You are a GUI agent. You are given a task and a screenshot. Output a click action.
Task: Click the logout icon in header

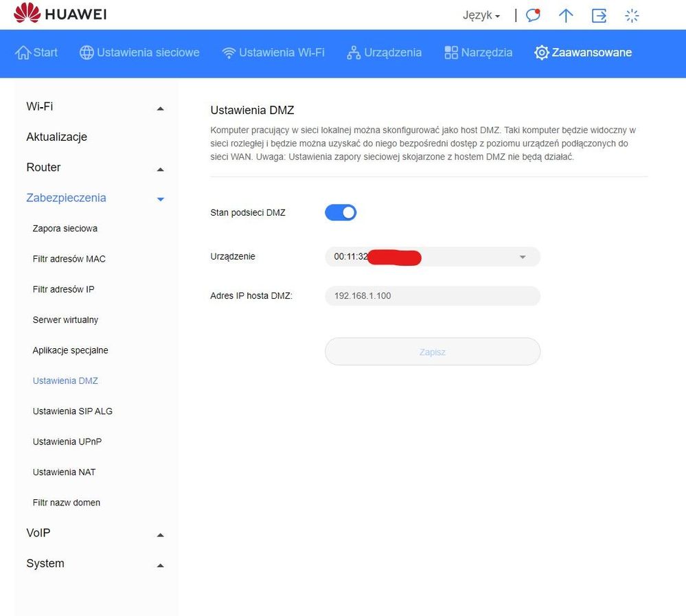pos(599,15)
